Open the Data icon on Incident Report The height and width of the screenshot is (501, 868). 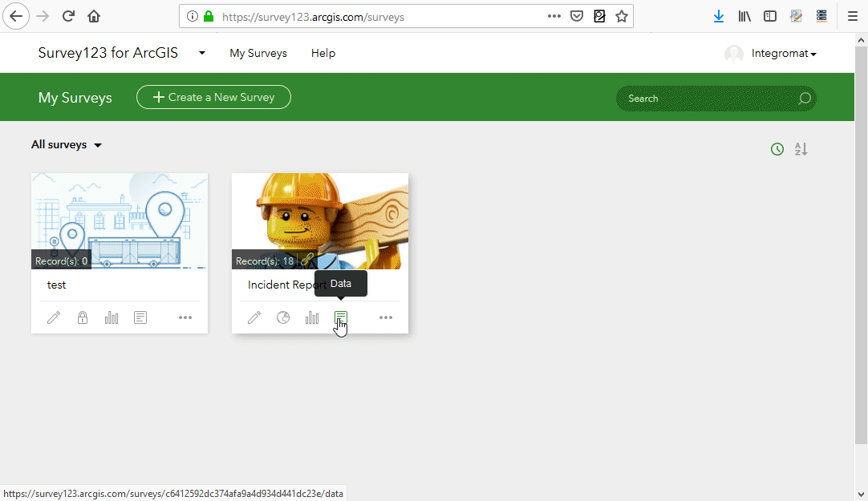(x=340, y=317)
